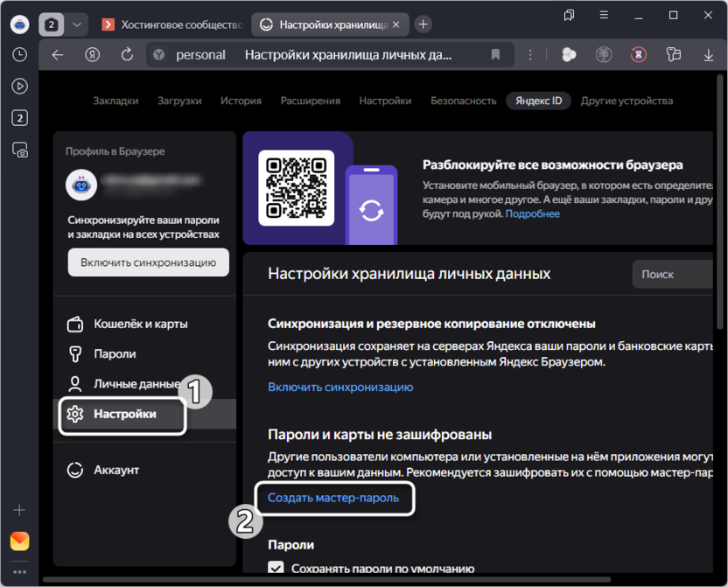The image size is (728, 587).
Task: Open Yandex home page icon
Action: click(x=93, y=55)
